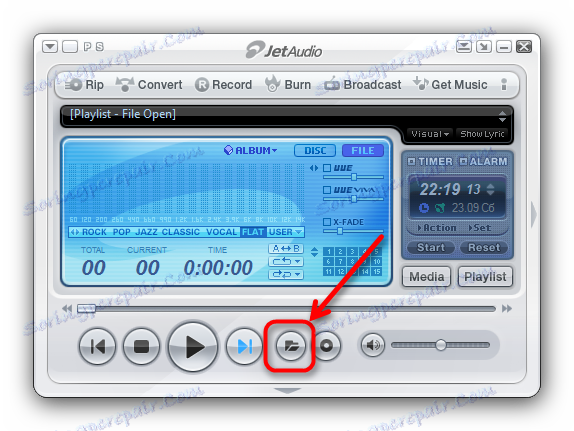Image resolution: width=574 pixels, height=431 pixels.
Task: Enable the TIMER checkbox
Action: coord(411,161)
